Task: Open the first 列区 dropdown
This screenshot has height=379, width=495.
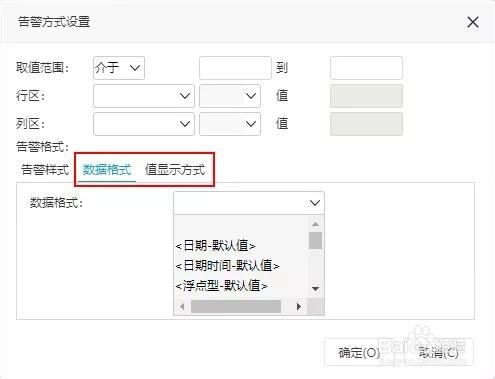Action: pos(144,124)
